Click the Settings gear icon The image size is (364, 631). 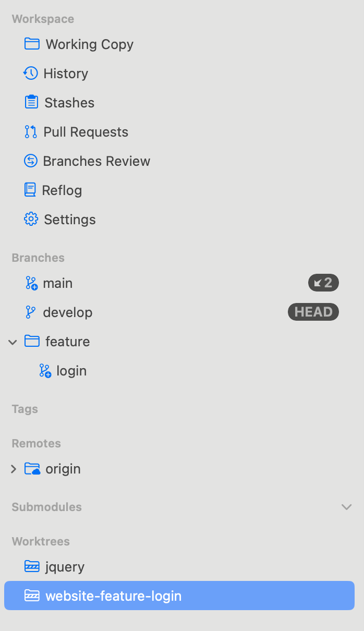pos(31,219)
